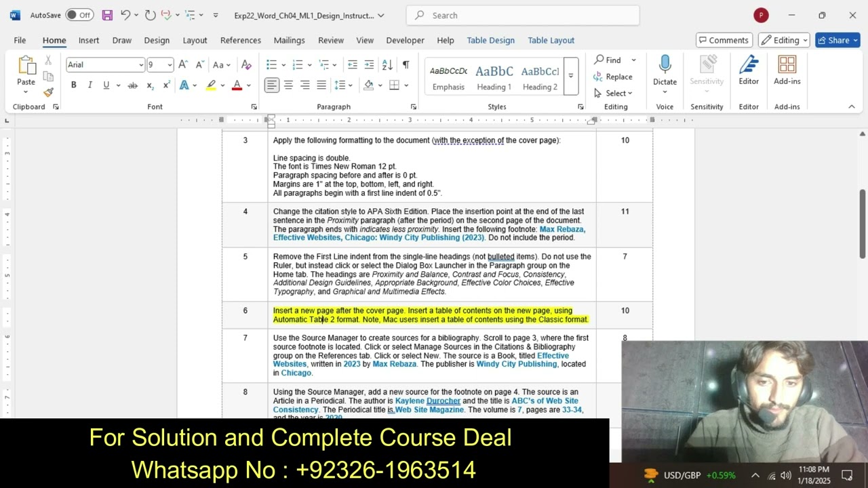This screenshot has height=488, width=868.
Task: Click the Paste clipboard icon
Action: tap(26, 66)
